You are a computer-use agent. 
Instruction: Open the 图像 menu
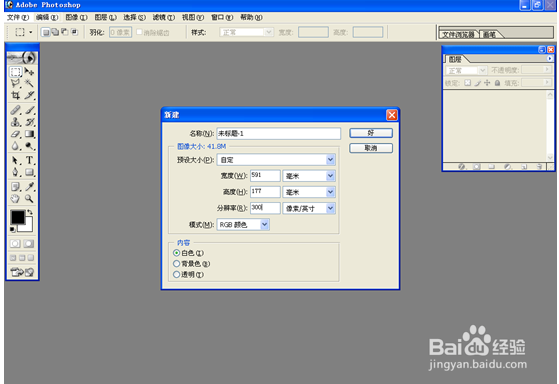pos(76,17)
